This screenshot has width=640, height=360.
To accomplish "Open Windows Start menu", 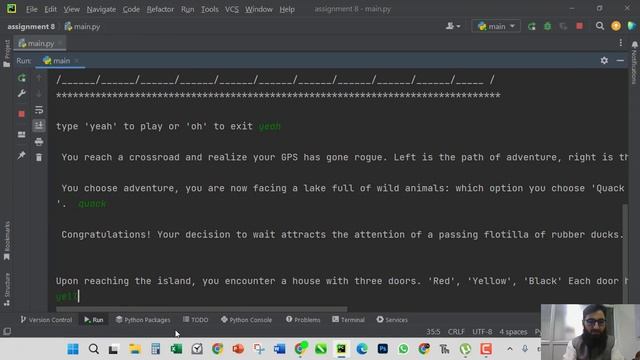I will point(73,349).
